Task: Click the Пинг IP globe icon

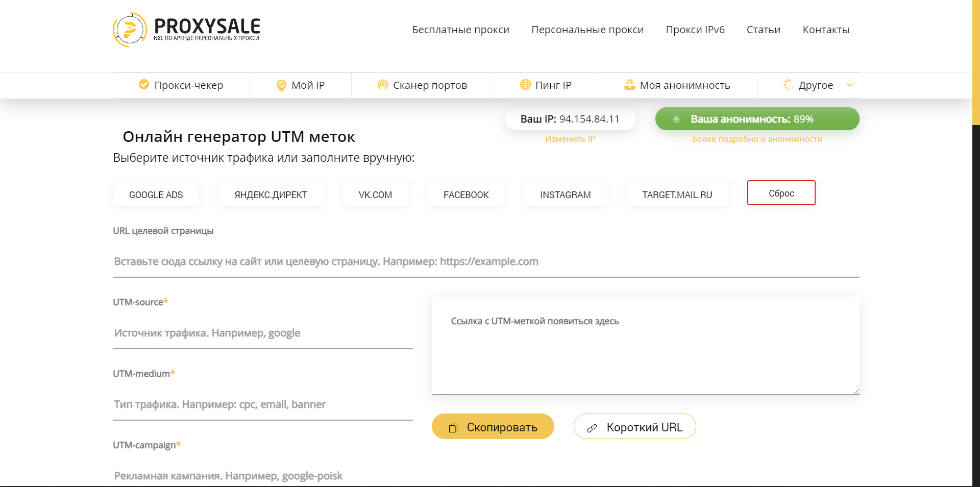Action: [x=525, y=85]
